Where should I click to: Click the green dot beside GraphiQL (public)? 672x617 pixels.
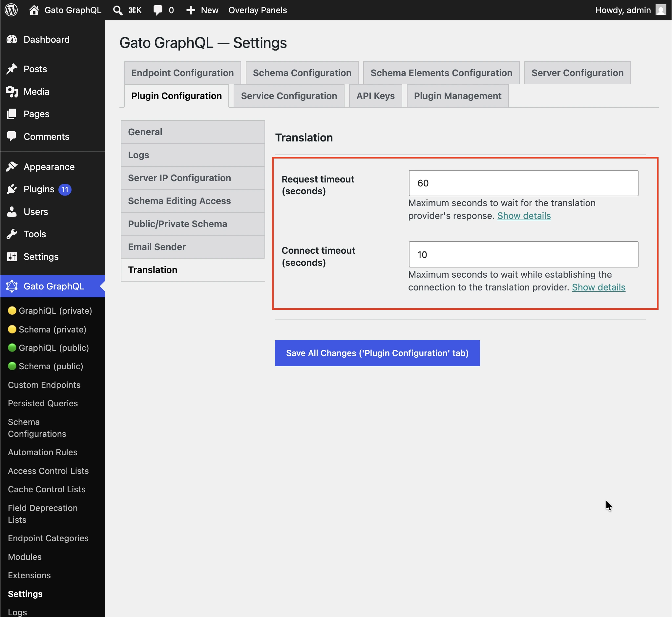(x=12, y=348)
